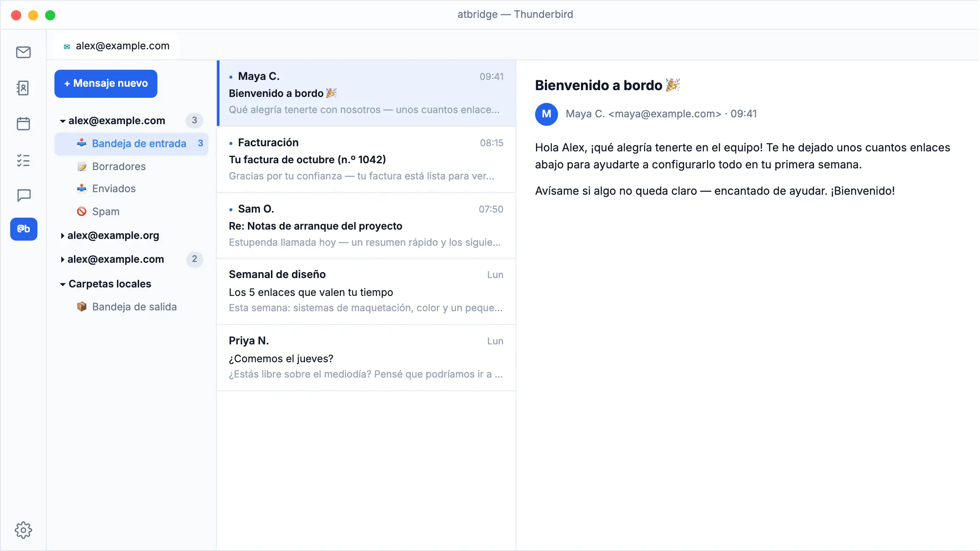Select alex@example.org account label
This screenshot has width=980, height=551.
coord(113,235)
